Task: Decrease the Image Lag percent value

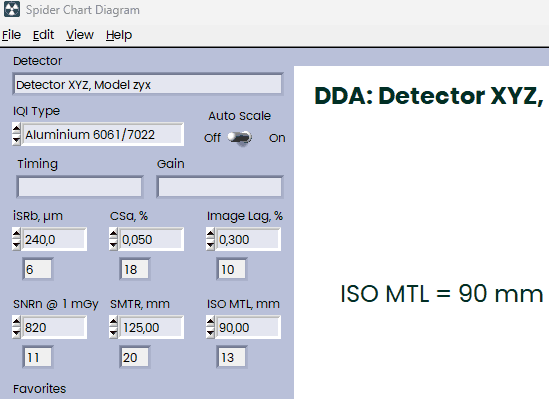Action: [x=210, y=245]
